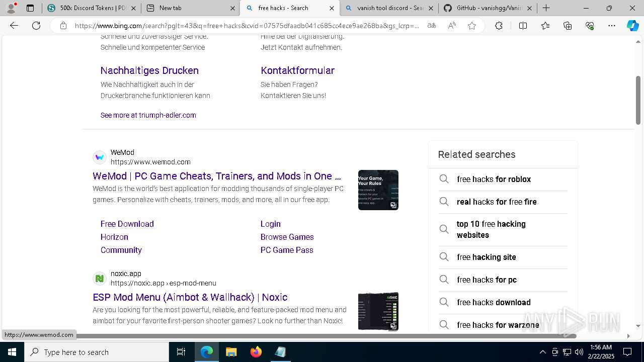Activate the Read aloud icon
This screenshot has width=644, height=362.
click(452, 26)
